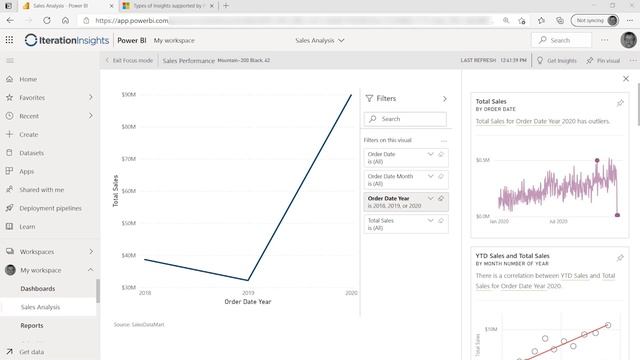Image resolution: width=640 pixels, height=360 pixels.
Task: Clear the Order Date Month filter
Action: pyautogui.click(x=441, y=176)
